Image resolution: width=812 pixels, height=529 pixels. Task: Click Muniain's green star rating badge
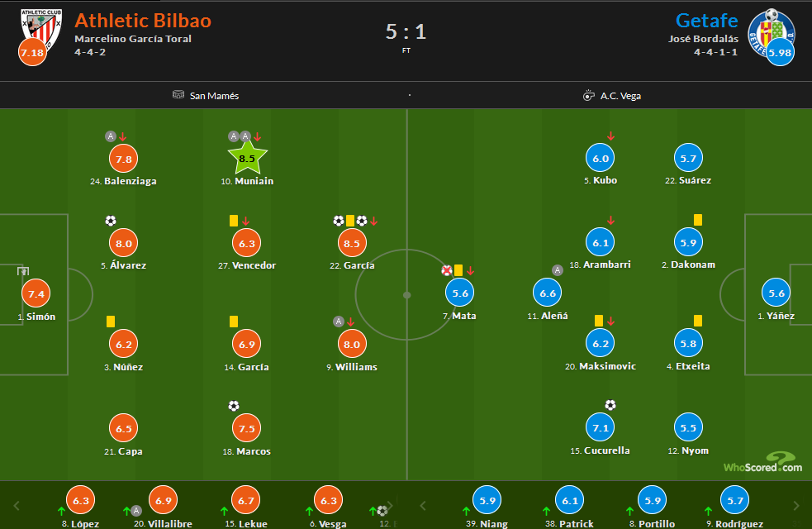tap(248, 157)
